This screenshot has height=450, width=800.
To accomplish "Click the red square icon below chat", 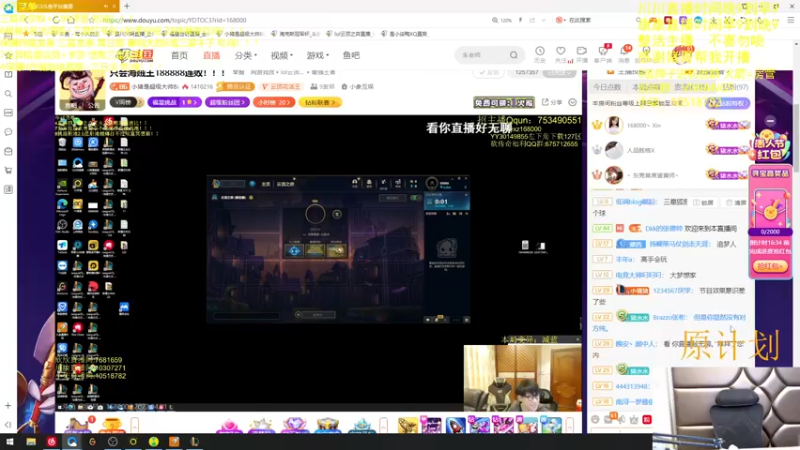I will 647,419.
